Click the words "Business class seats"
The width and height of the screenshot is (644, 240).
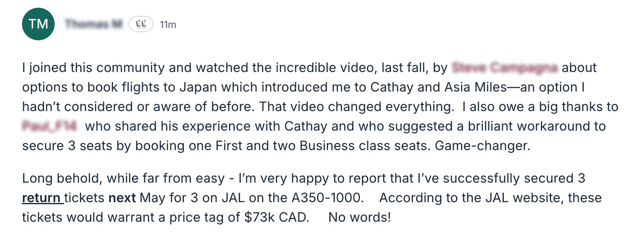tap(363, 146)
